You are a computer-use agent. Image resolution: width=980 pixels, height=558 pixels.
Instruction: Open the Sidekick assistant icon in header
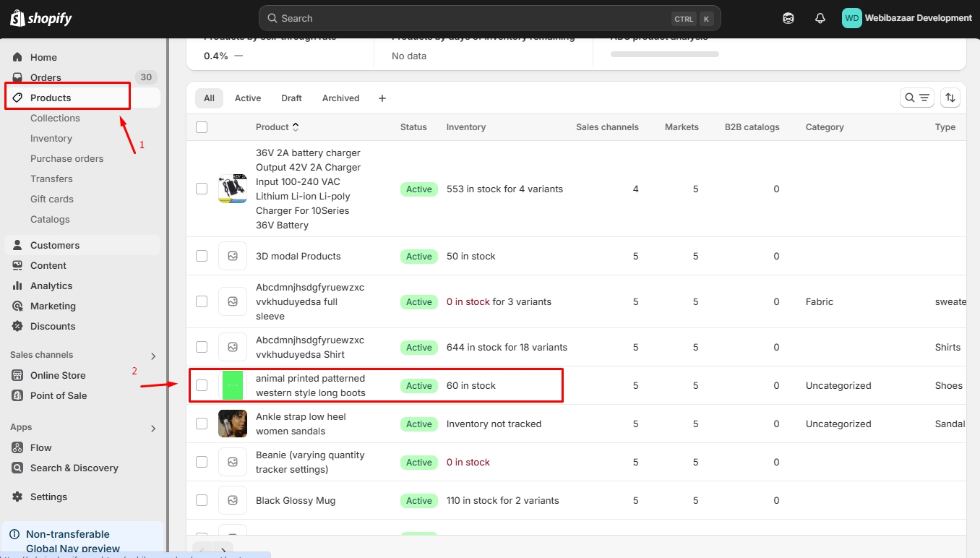[788, 19]
